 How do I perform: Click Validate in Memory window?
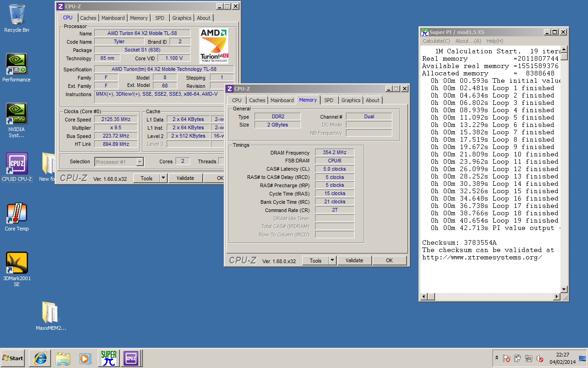[x=354, y=260]
